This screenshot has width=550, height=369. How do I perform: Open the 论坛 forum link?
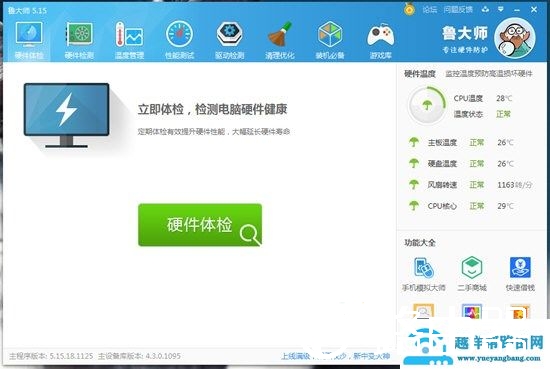point(430,10)
